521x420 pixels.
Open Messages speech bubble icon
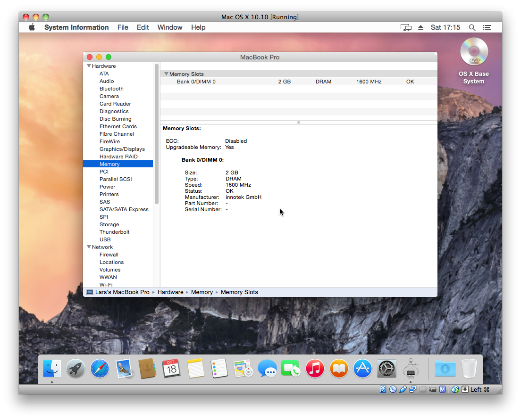tap(267, 369)
